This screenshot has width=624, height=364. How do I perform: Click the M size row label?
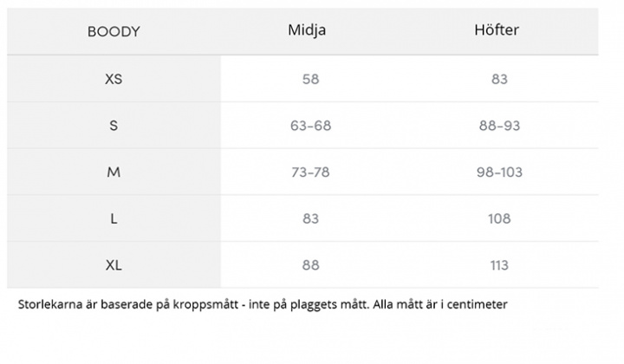114,172
